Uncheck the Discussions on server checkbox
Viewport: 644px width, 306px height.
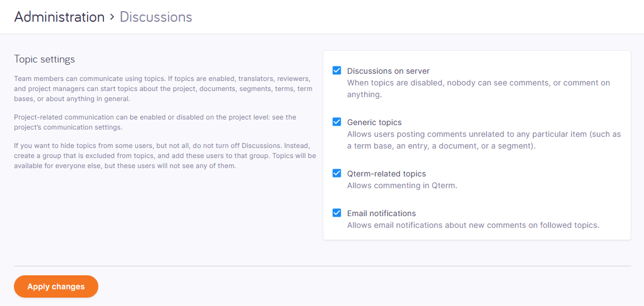(x=337, y=71)
